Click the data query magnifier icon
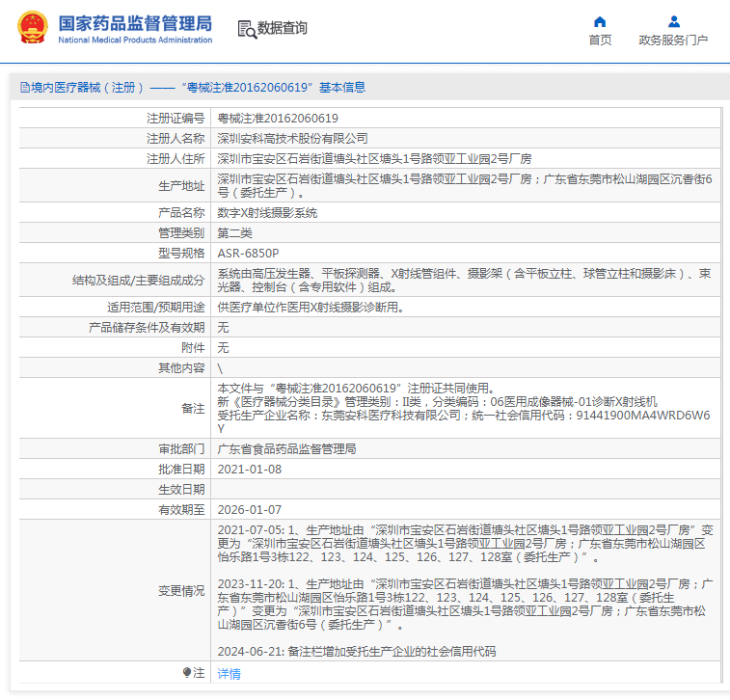 (247, 29)
